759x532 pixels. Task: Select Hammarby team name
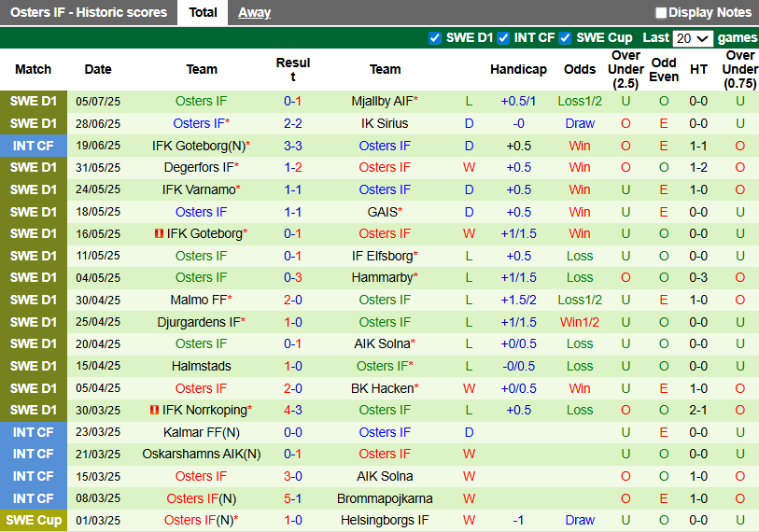click(x=385, y=278)
